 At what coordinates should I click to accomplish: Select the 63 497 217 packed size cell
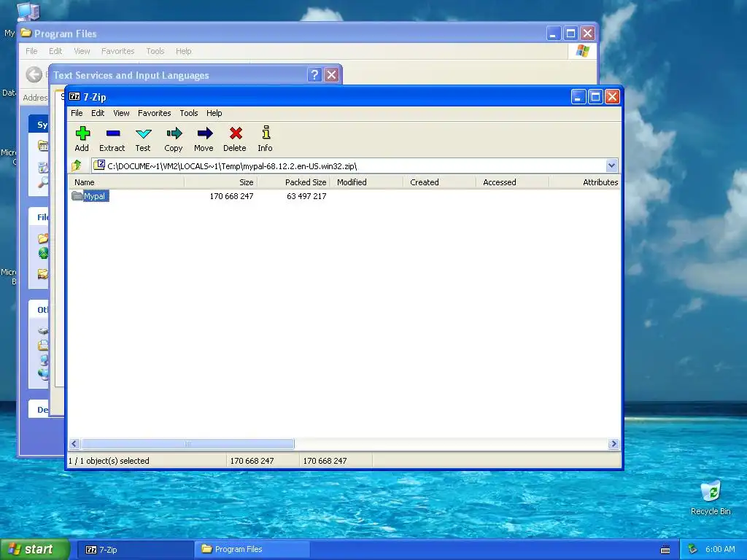click(306, 196)
